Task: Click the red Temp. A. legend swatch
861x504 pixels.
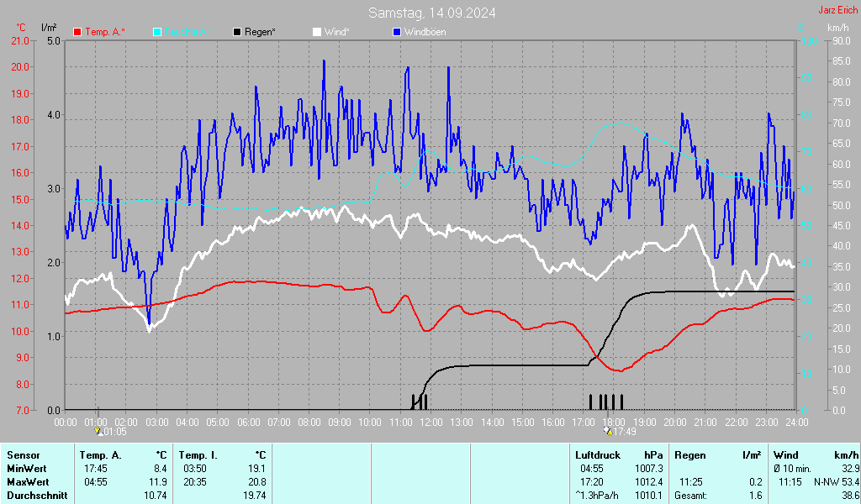Action: [x=78, y=32]
